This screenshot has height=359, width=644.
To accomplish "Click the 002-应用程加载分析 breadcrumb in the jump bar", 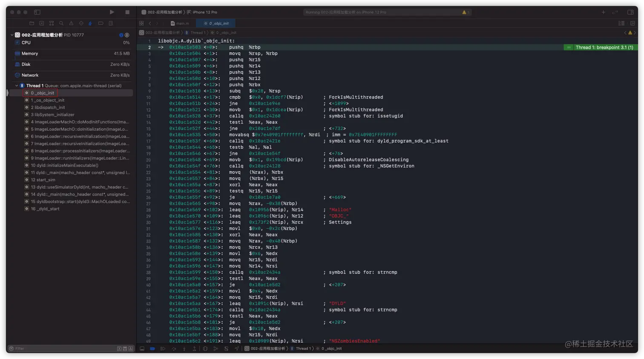I will (159, 33).
